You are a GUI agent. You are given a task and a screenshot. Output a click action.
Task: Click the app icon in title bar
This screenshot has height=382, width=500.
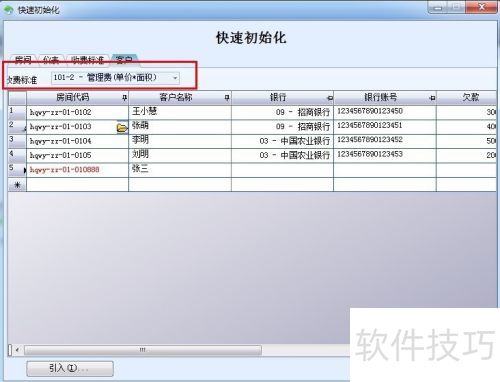[x=8, y=10]
